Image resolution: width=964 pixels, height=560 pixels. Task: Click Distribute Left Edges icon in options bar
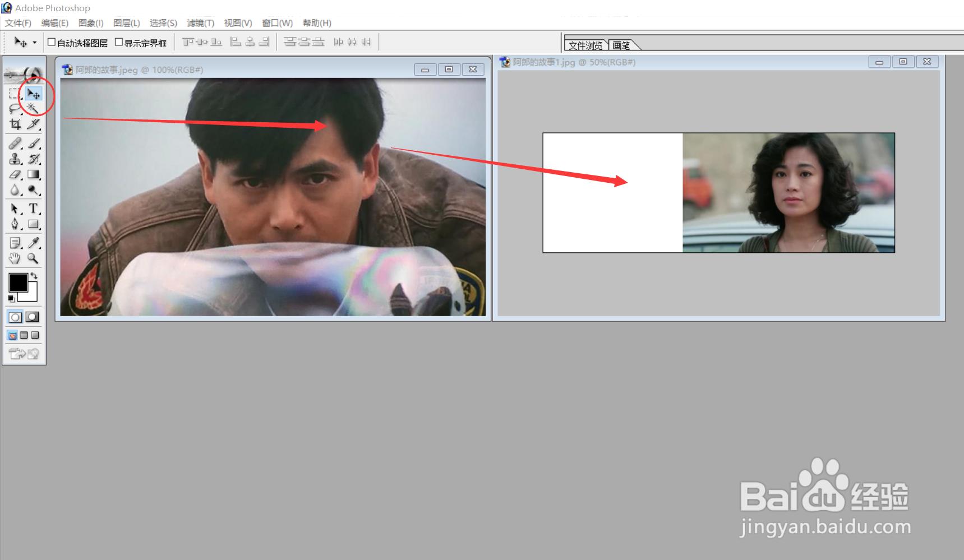338,42
